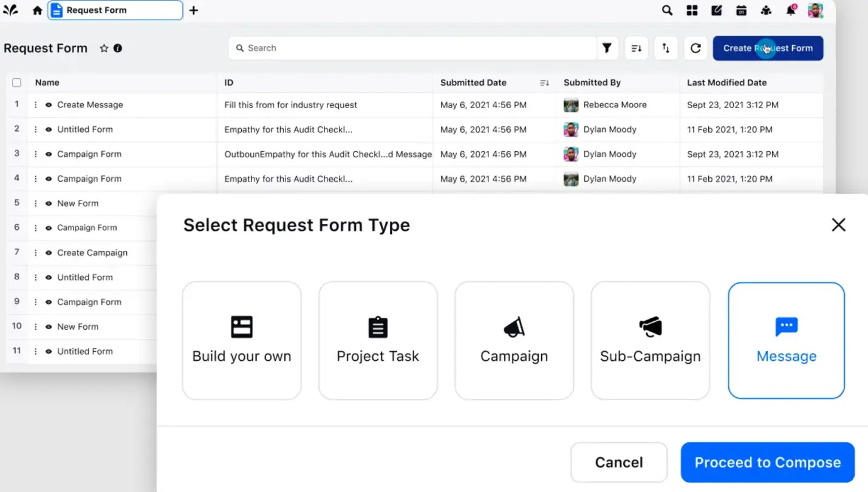The height and width of the screenshot is (492, 868).
Task: Click the sort descending toolbar icon
Action: 637,48
